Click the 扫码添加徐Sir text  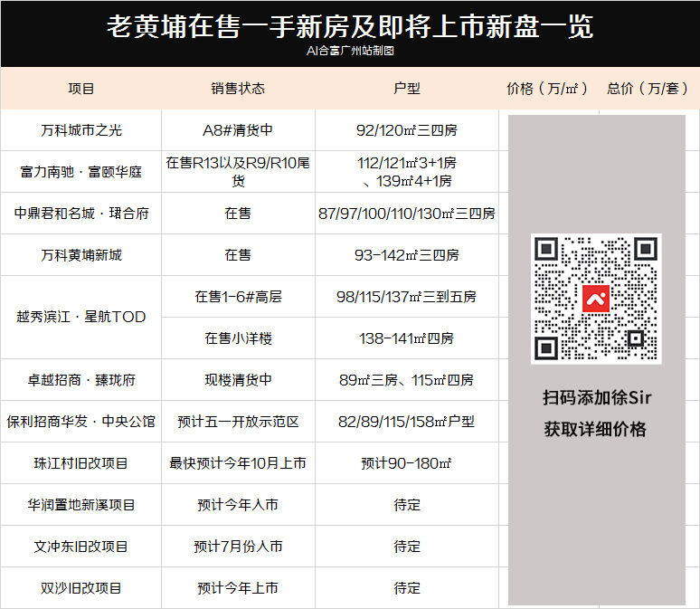click(595, 398)
